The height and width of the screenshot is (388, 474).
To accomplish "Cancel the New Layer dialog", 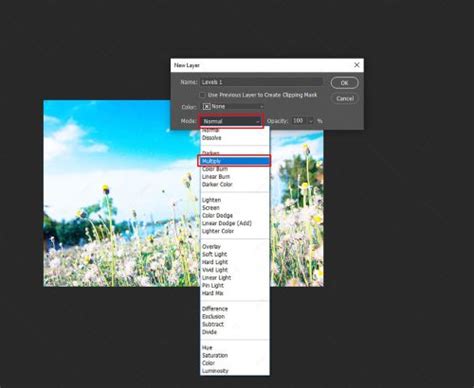I will click(x=345, y=98).
